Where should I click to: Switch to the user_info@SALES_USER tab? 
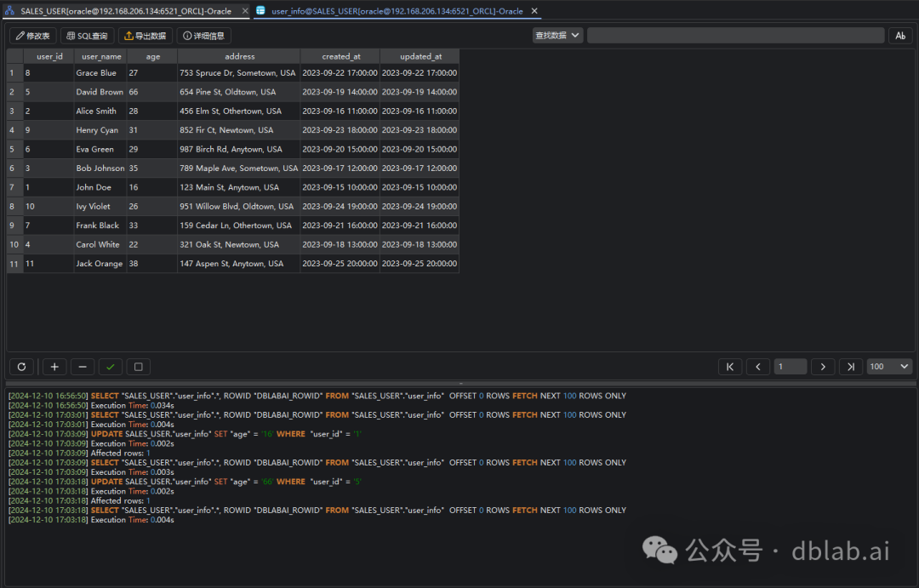point(391,11)
